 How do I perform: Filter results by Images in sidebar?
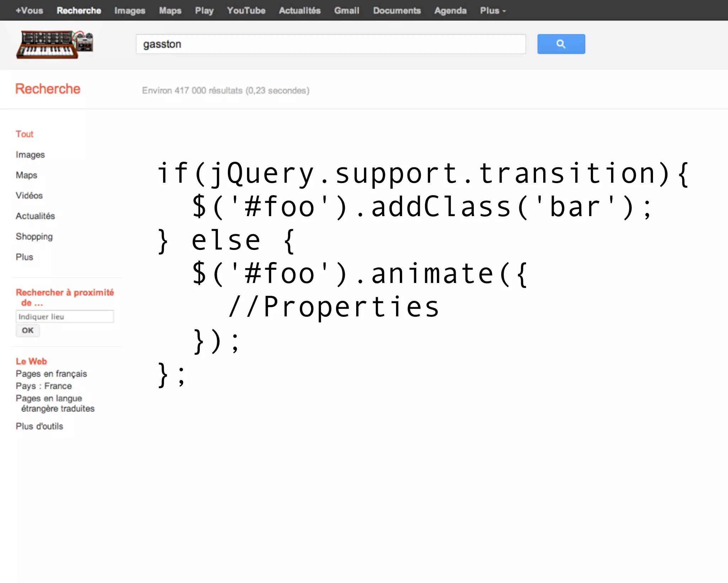tap(30, 155)
